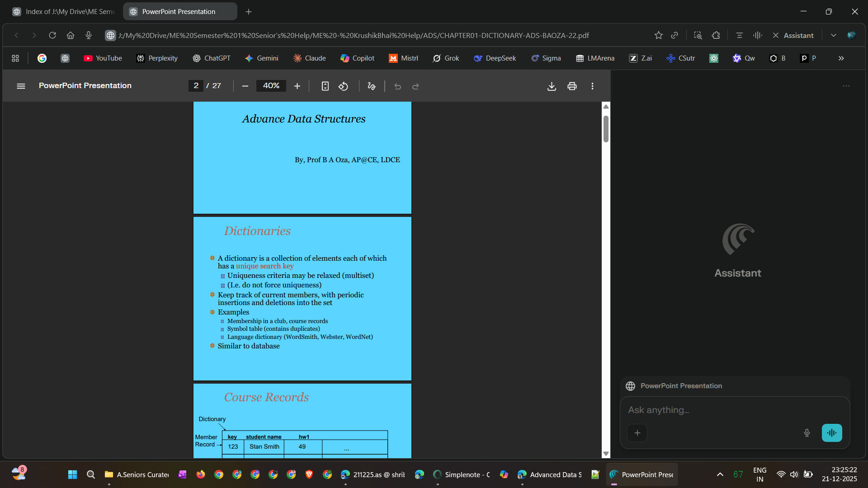Go to the browser home page

coord(71,35)
